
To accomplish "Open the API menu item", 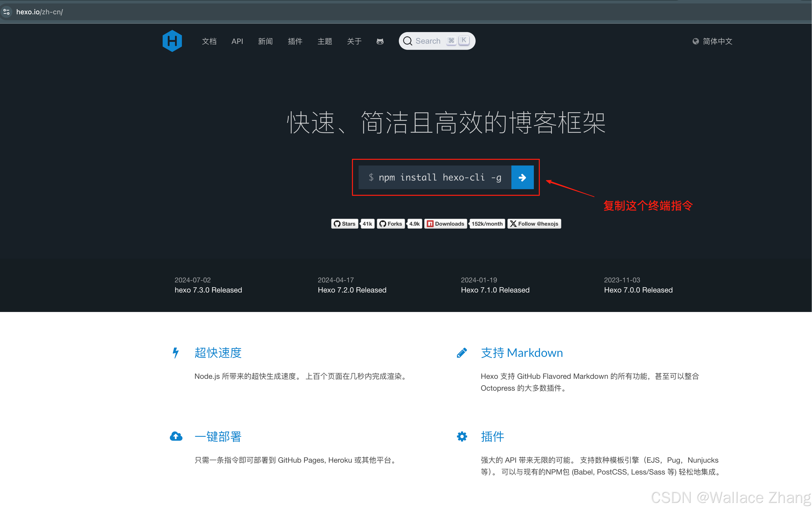I will [x=237, y=41].
